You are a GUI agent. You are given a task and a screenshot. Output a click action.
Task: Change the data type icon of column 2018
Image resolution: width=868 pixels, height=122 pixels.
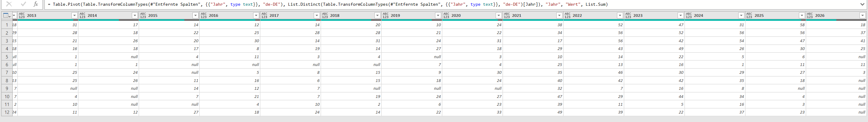click(325, 15)
